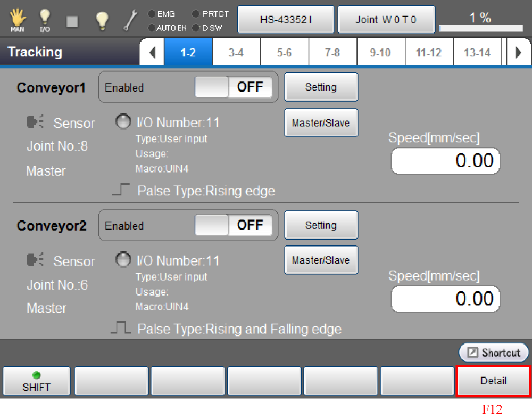Screen dimensions: 532x418
Task: Click Conveyor1 I/O Number 11 indicator
Action: [x=123, y=122]
